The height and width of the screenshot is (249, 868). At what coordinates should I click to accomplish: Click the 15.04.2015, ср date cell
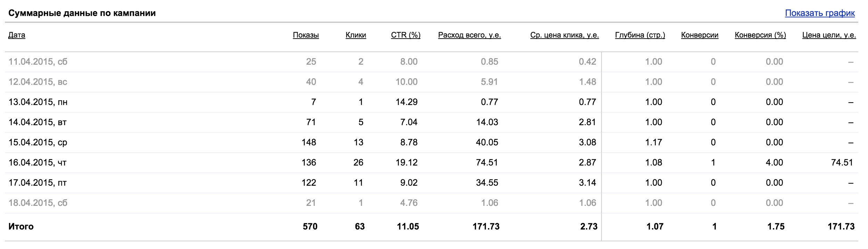(x=38, y=142)
